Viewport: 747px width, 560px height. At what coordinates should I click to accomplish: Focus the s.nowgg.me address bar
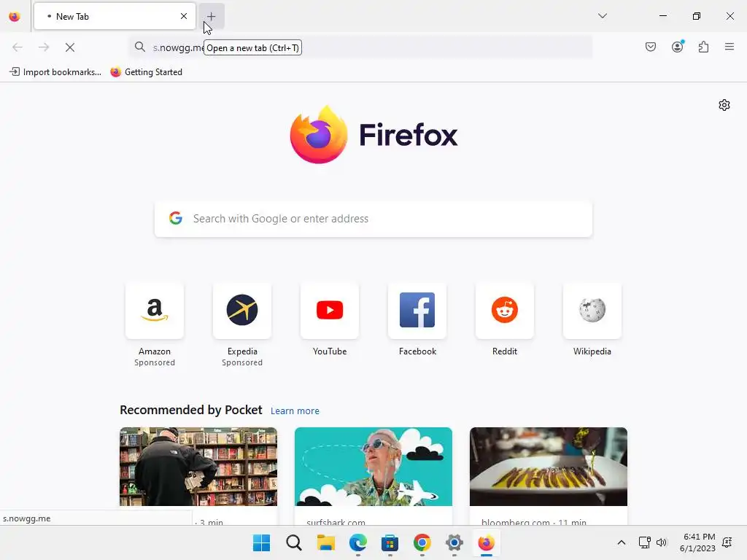[x=360, y=47]
